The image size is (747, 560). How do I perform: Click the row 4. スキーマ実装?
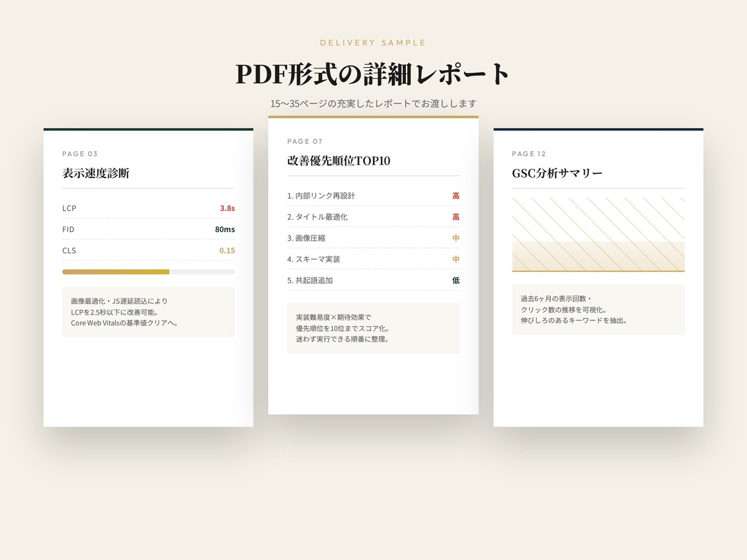tap(374, 259)
